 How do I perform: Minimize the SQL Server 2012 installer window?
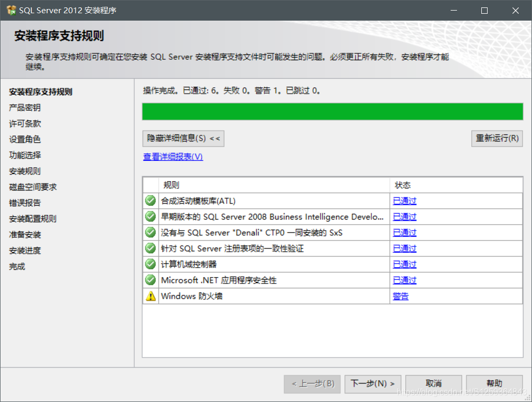pyautogui.click(x=454, y=11)
